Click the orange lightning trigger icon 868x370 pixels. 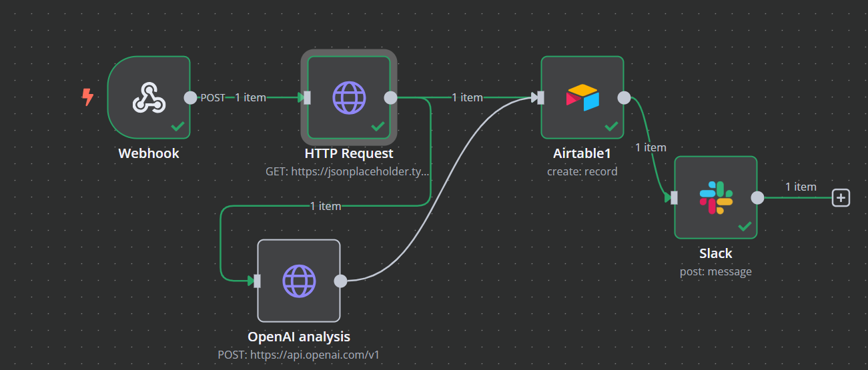[x=87, y=98]
